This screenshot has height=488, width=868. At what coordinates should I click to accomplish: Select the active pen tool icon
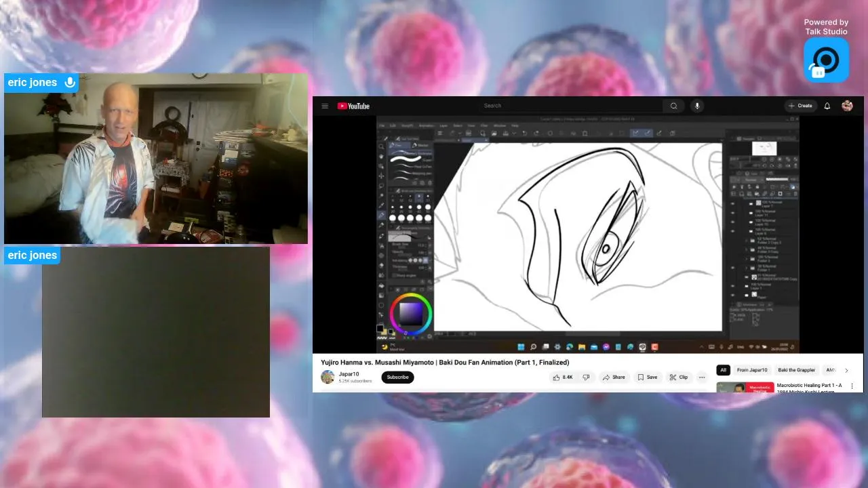pos(381,215)
